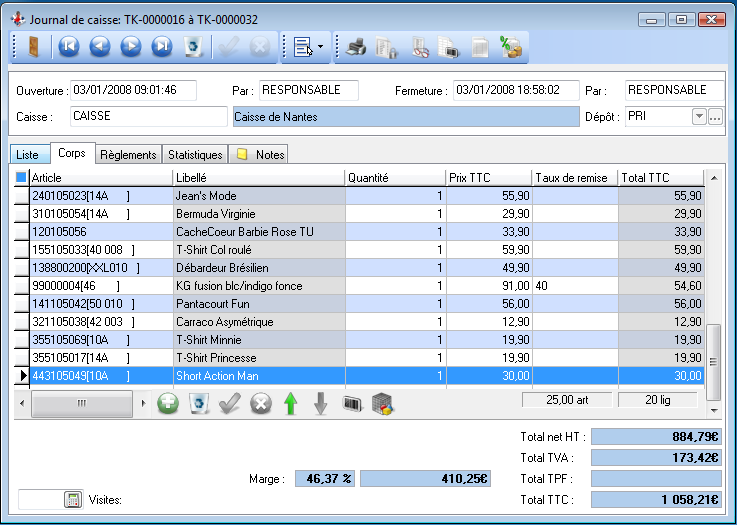Click the grey cross below the grid
This screenshot has width=737, height=525.
tap(261, 403)
